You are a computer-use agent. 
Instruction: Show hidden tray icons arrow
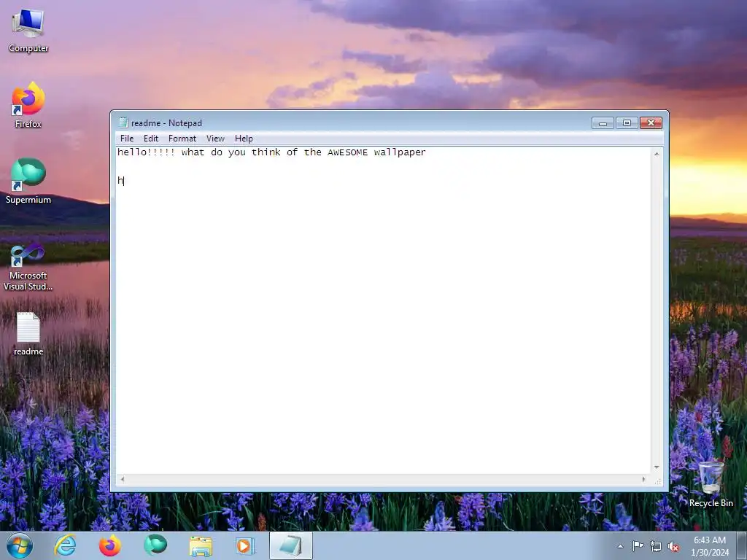click(620, 546)
